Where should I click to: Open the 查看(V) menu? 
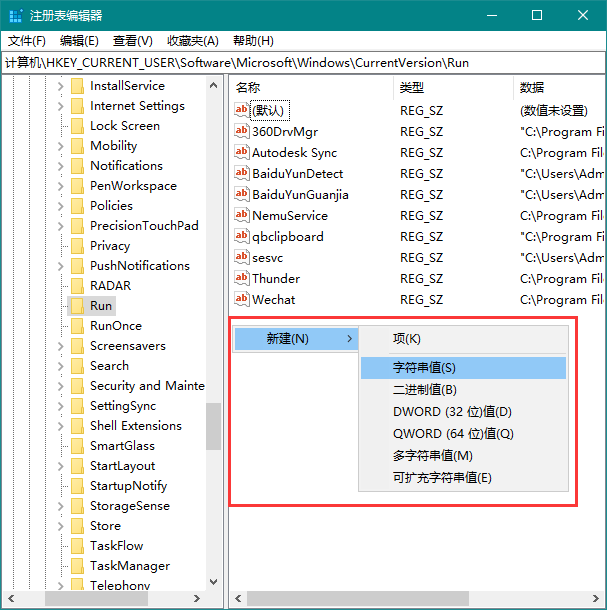tap(133, 41)
